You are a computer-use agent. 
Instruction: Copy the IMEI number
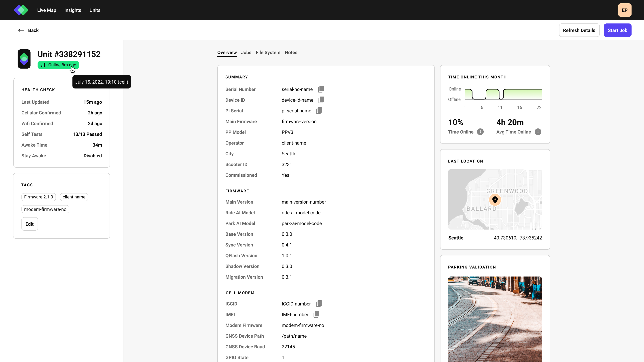[x=316, y=314]
